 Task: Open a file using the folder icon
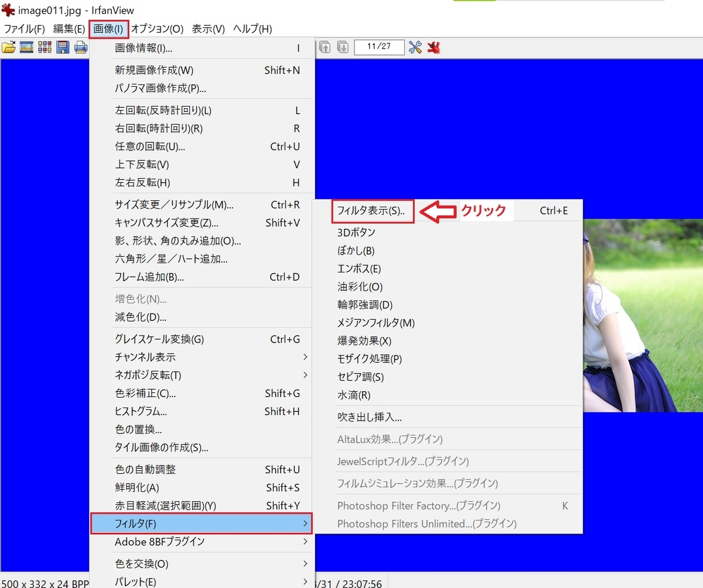(11, 47)
